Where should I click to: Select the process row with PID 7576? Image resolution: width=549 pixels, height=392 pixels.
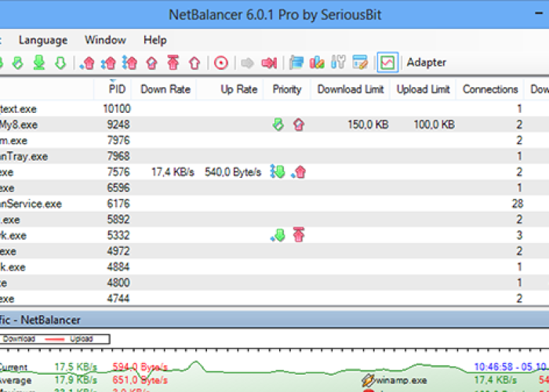pos(118,172)
